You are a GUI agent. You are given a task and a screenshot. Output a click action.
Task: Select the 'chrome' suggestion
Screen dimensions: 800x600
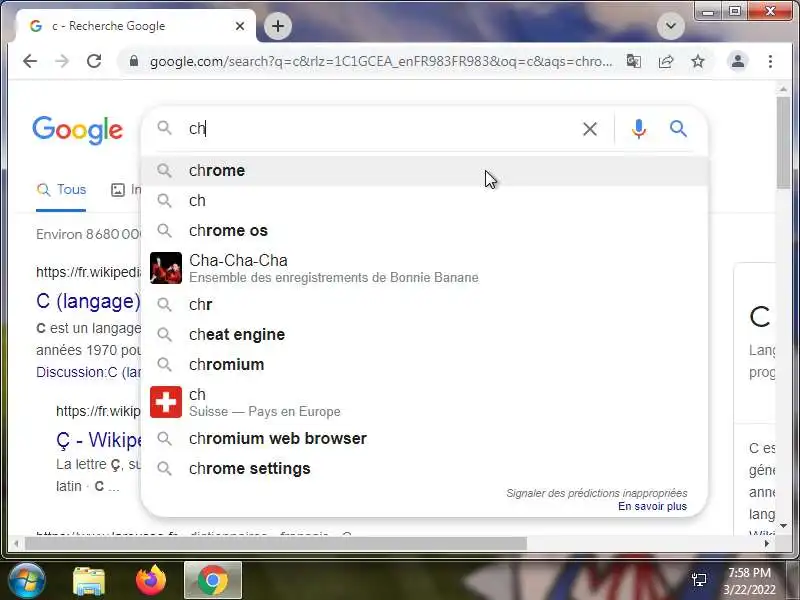click(424, 170)
